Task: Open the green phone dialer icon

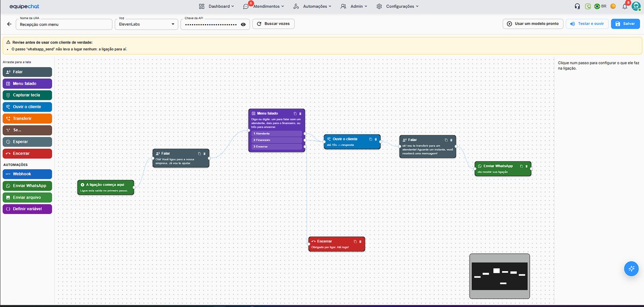Action: (588, 6)
